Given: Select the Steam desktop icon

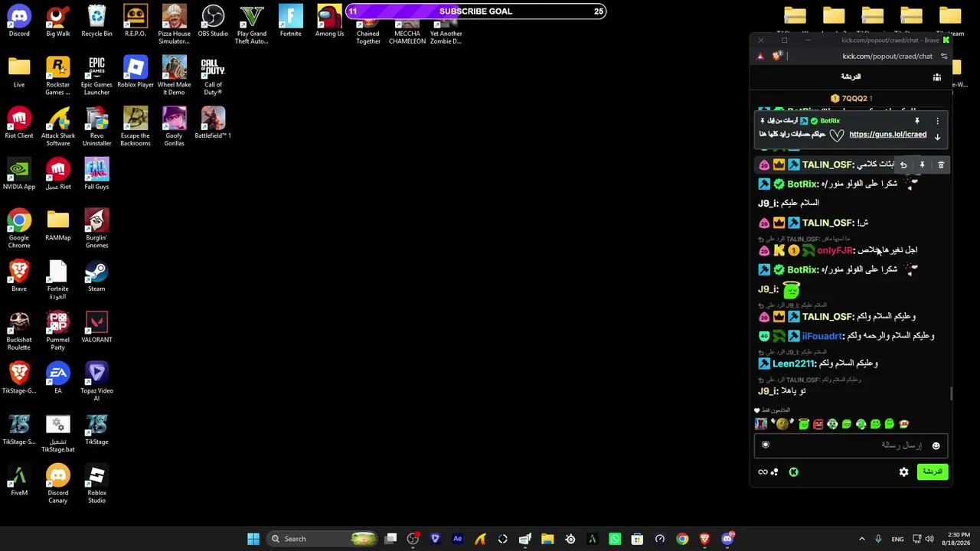Looking at the screenshot, I should (x=96, y=276).
